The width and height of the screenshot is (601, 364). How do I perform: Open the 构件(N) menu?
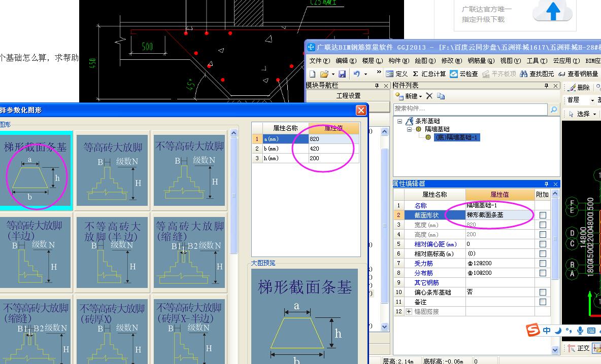398,60
